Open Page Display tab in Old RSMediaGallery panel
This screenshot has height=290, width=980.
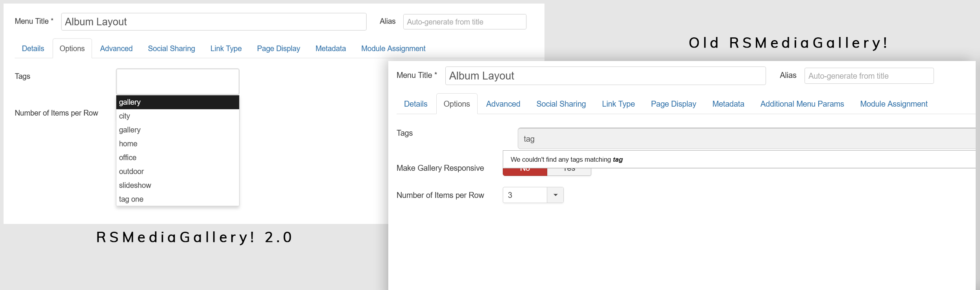tap(674, 104)
